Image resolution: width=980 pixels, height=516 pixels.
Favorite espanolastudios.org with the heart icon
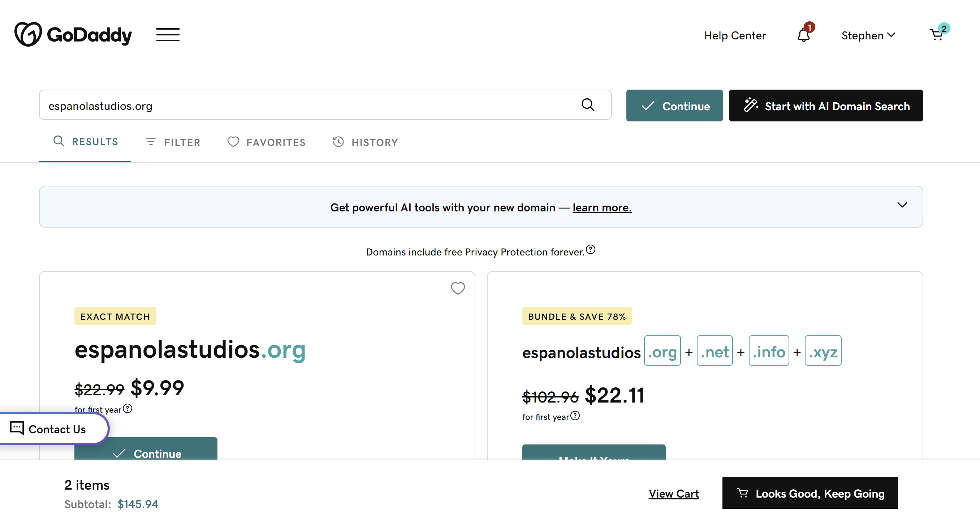point(458,288)
